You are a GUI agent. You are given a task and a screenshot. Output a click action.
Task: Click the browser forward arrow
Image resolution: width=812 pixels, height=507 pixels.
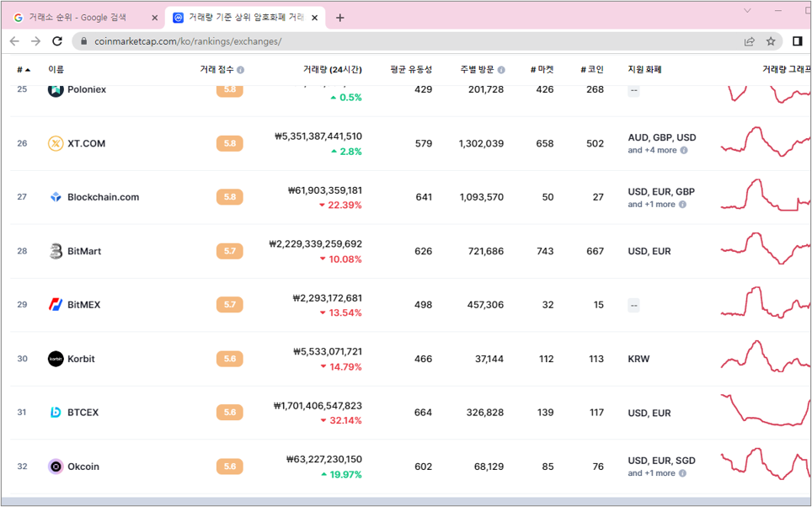35,41
